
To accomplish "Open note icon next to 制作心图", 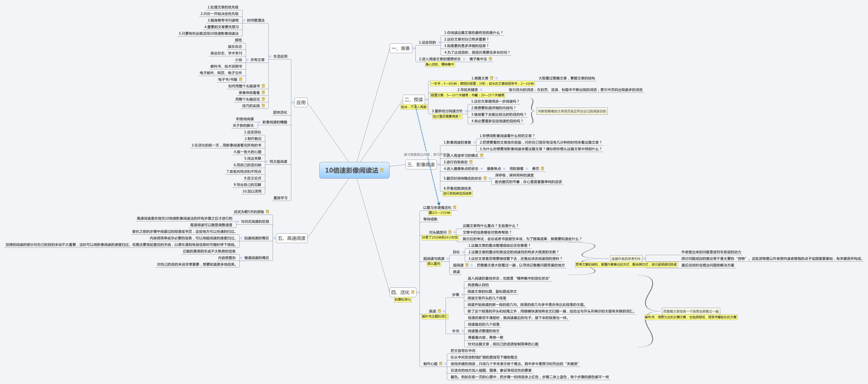I will (x=441, y=364).
